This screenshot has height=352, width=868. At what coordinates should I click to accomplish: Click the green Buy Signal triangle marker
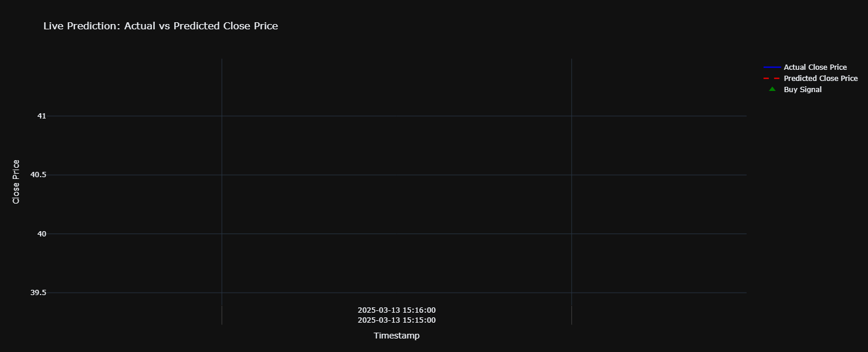coord(772,89)
